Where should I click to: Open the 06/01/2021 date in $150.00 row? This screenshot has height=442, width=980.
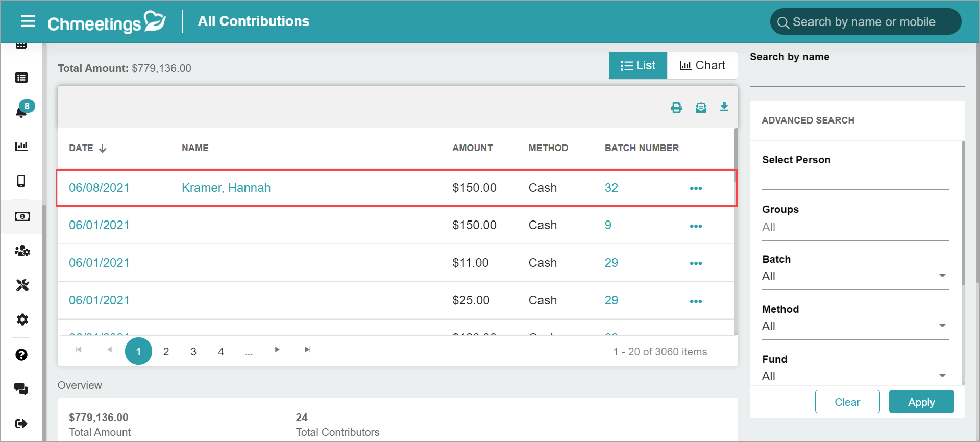coord(99,225)
